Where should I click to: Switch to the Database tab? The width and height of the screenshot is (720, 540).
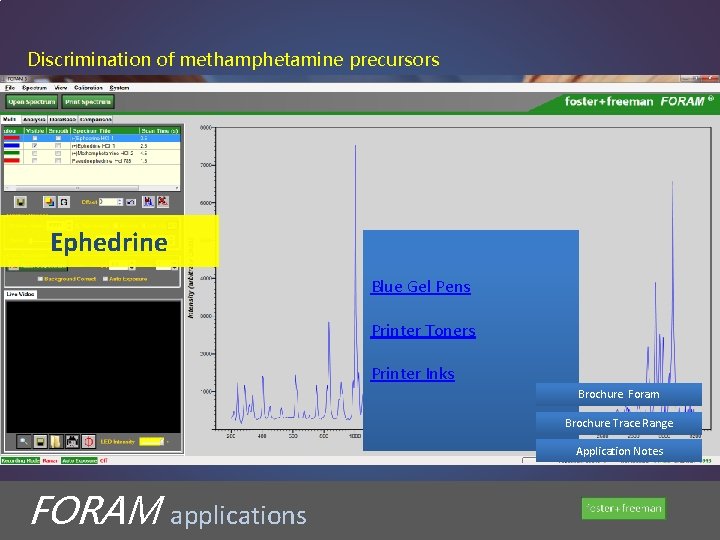[62, 119]
